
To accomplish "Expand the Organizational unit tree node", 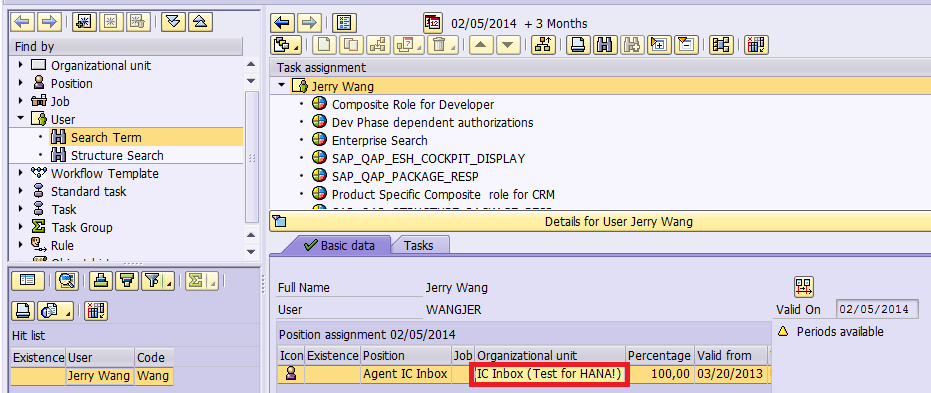I will pos(22,65).
